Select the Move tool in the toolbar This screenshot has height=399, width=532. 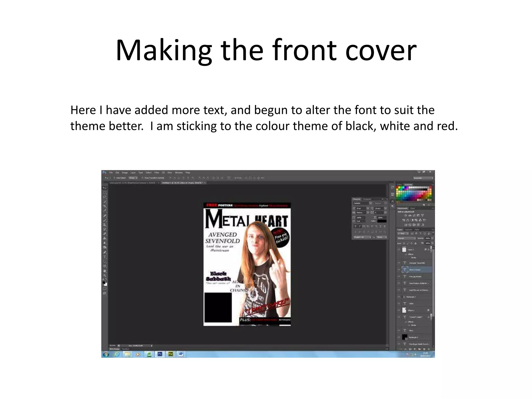[104, 188]
